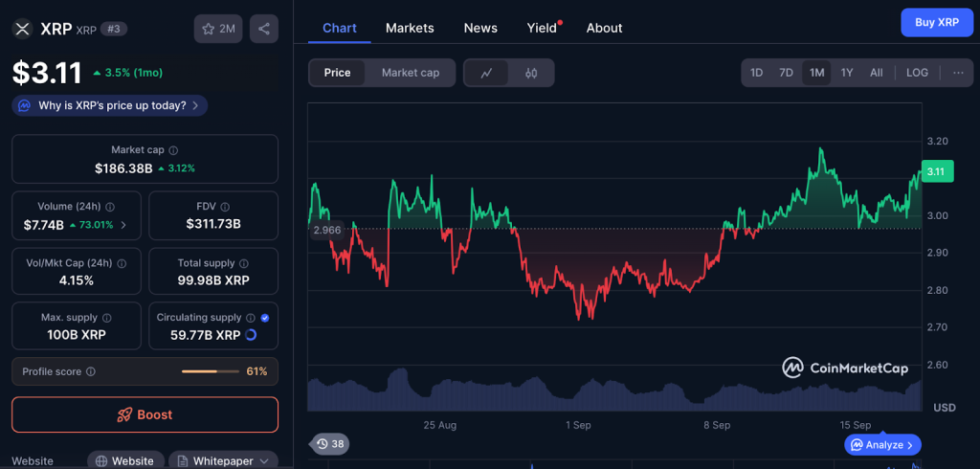
Task: Switch to line chart icon
Action: (486, 73)
